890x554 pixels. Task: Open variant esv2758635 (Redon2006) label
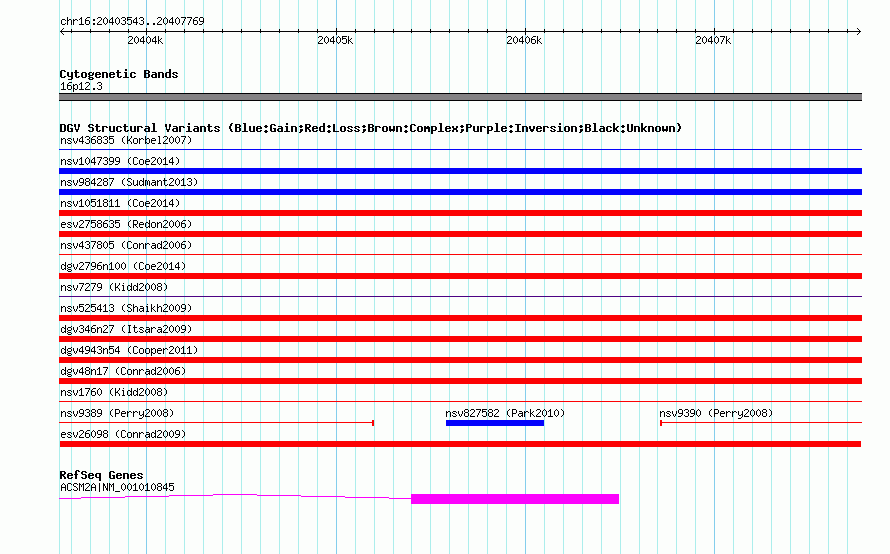pos(126,224)
